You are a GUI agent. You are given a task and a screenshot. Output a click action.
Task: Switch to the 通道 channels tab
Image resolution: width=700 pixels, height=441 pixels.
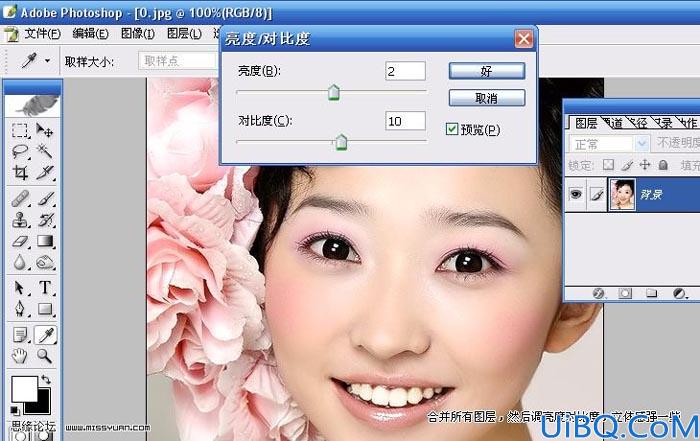(613, 123)
